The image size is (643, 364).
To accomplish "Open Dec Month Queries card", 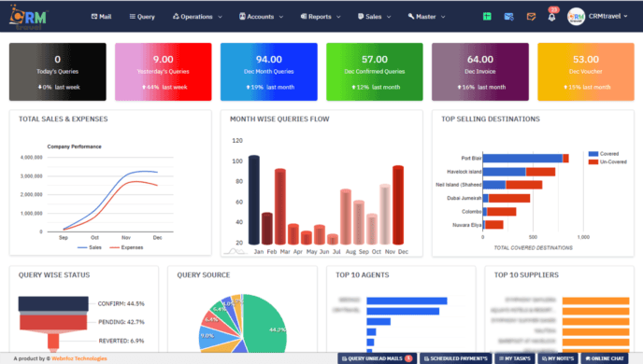I will tap(269, 72).
